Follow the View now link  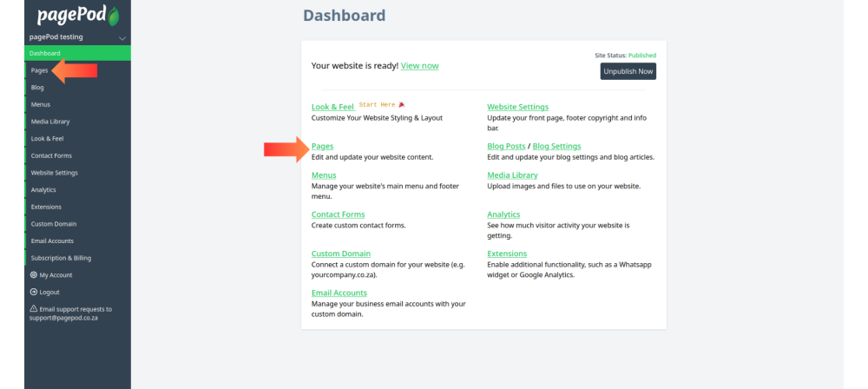(419, 65)
